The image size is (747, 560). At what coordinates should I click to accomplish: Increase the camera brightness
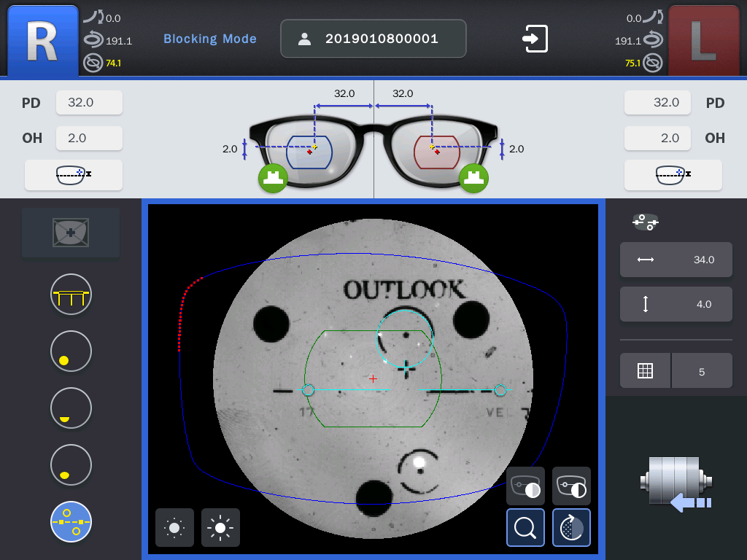coord(220,528)
